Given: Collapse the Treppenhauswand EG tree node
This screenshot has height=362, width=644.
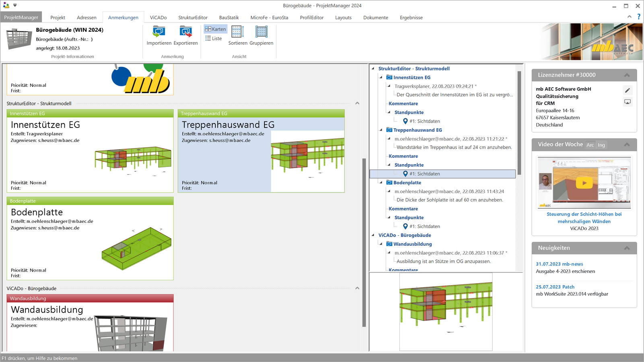Looking at the screenshot, I should pos(381,130).
